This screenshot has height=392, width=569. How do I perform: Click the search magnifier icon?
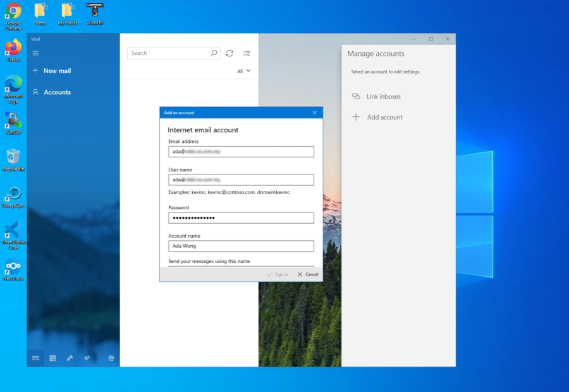click(x=214, y=54)
